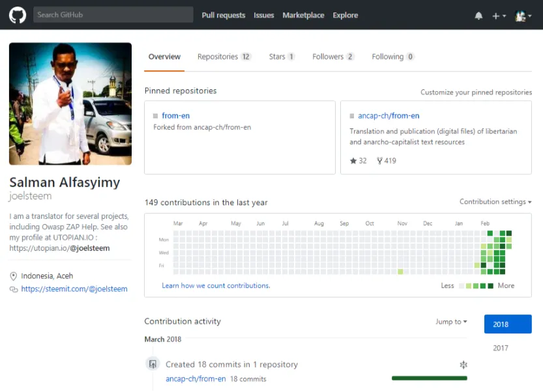The image size is (543, 392).
Task: Open the pinned from-en repository
Action: coord(175,115)
